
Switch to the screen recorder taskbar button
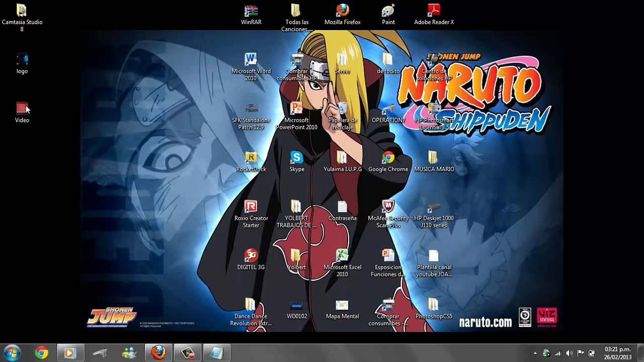(x=188, y=352)
